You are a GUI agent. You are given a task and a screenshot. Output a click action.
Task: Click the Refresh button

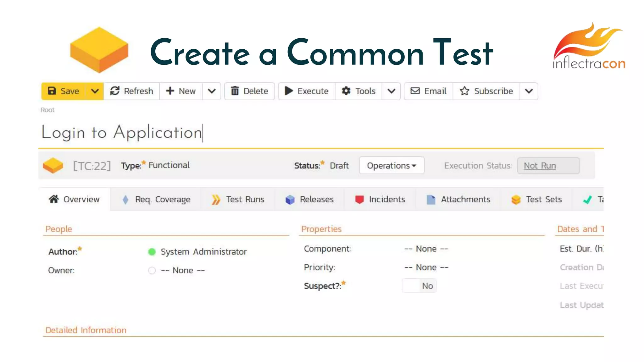[x=132, y=91]
